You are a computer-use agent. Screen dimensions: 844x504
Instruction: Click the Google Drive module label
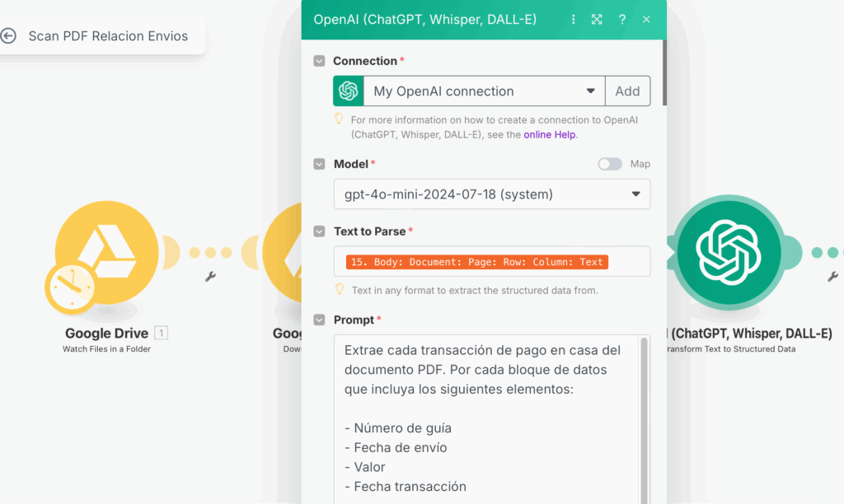[x=106, y=334]
